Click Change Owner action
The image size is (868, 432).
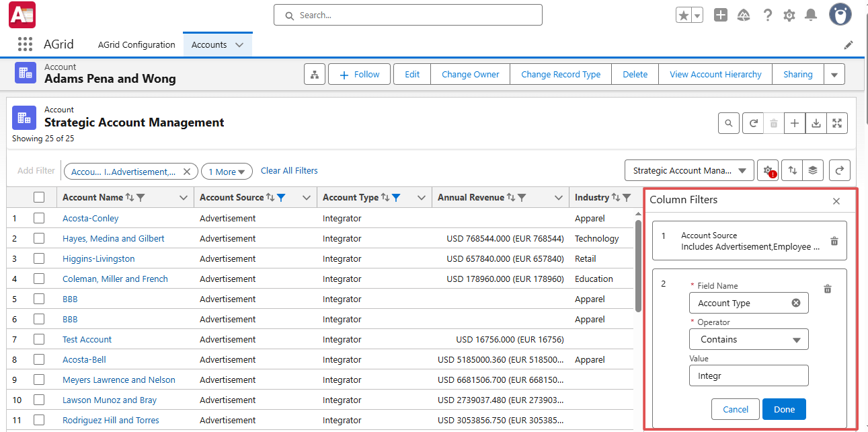[x=471, y=75]
